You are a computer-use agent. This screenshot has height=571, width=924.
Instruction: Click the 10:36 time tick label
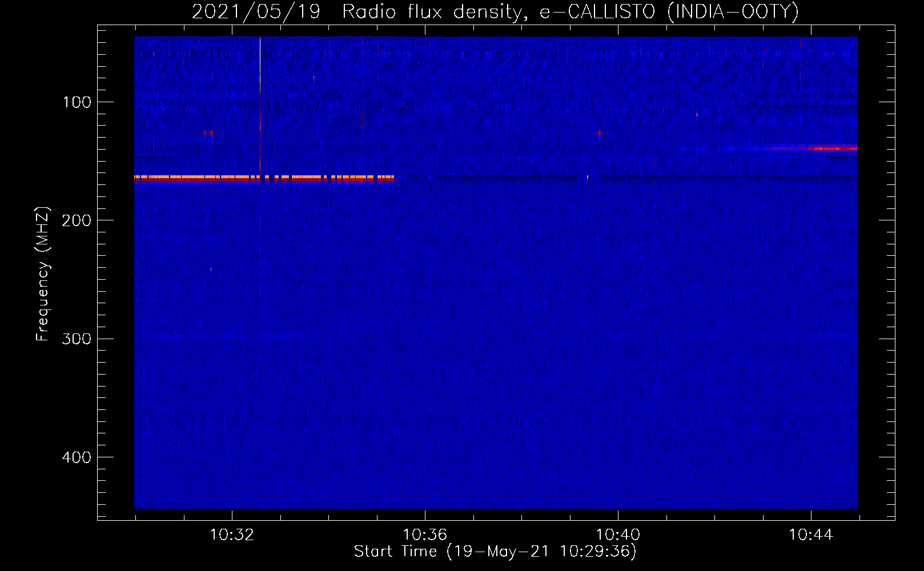click(425, 535)
